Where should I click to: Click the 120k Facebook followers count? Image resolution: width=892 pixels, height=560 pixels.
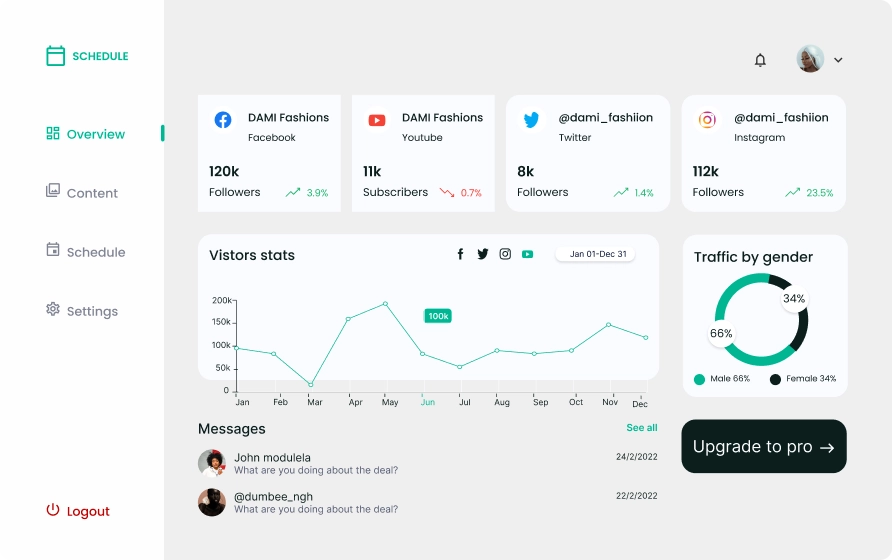pos(224,171)
